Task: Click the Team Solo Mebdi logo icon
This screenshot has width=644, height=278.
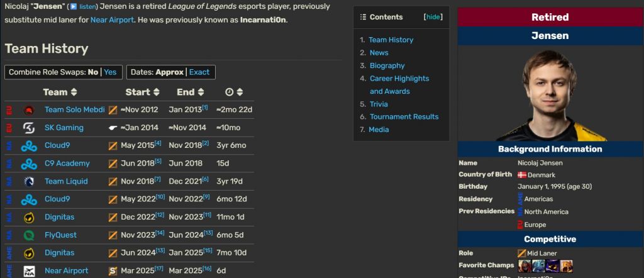Action: [x=28, y=110]
